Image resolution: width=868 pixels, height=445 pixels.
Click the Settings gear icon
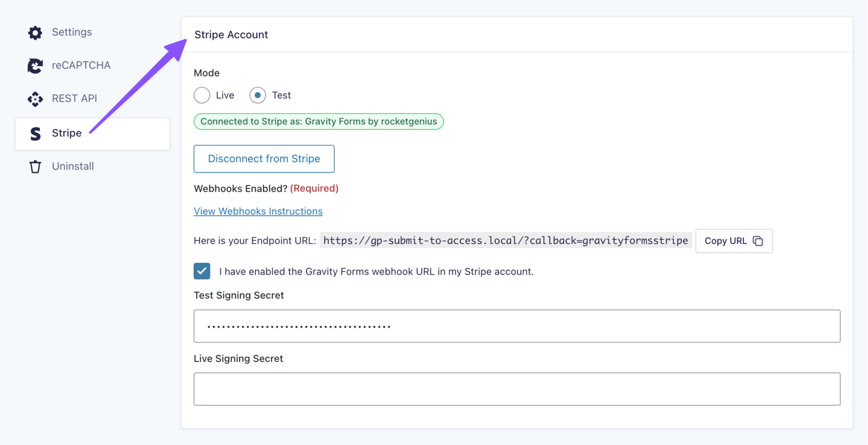pos(35,33)
